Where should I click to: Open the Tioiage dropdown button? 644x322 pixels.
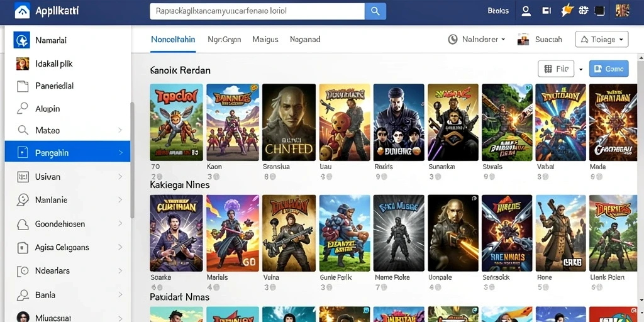pyautogui.click(x=602, y=40)
